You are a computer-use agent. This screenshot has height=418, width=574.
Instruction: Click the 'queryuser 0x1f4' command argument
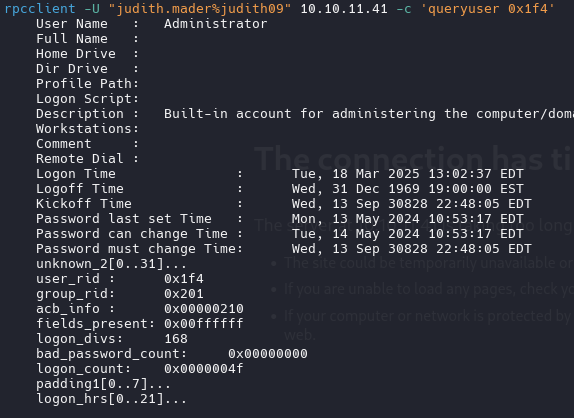488,8
